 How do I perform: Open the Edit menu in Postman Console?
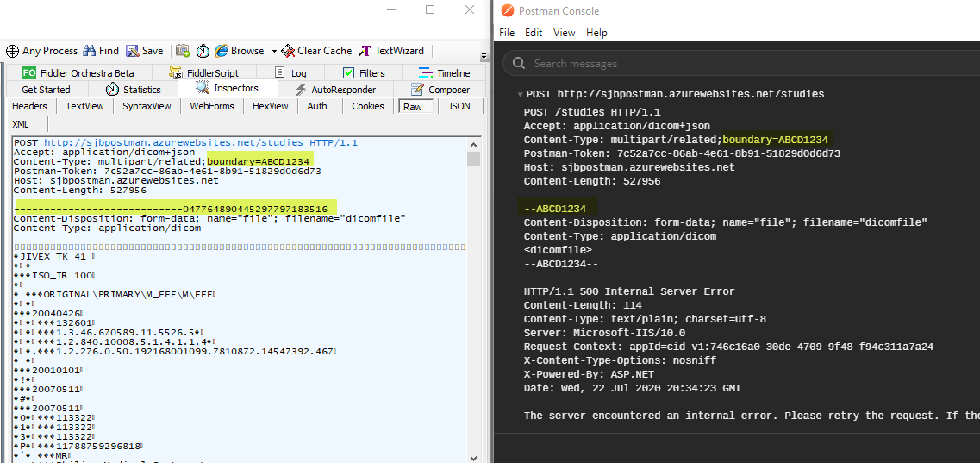(x=534, y=33)
